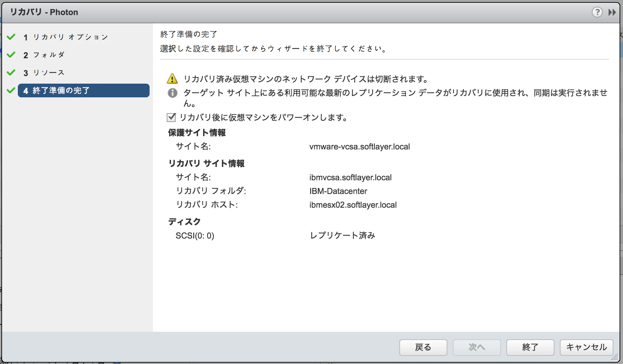Click green checkmark beside リソース step

(x=11, y=72)
